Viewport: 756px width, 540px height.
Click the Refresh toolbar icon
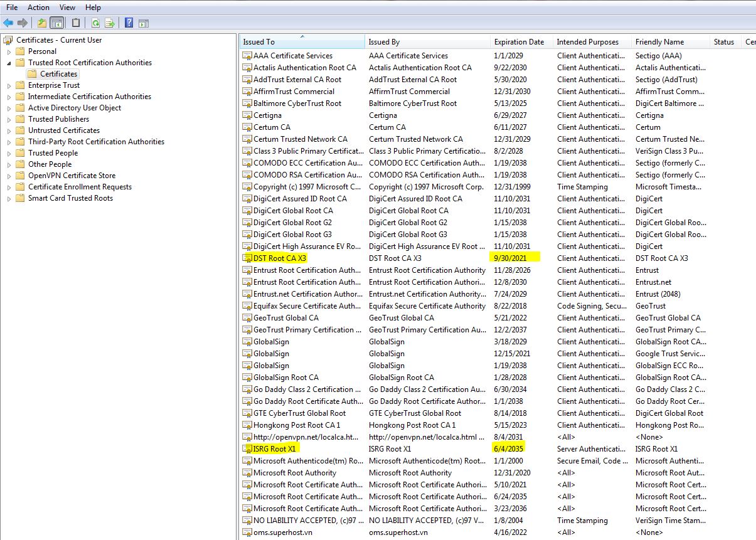(95, 23)
